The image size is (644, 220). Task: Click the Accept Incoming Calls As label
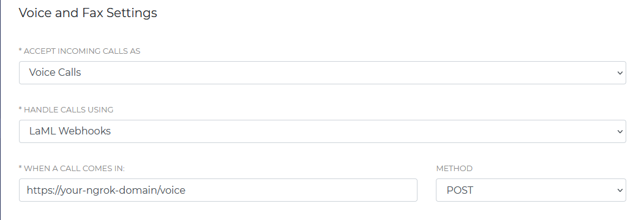82,51
